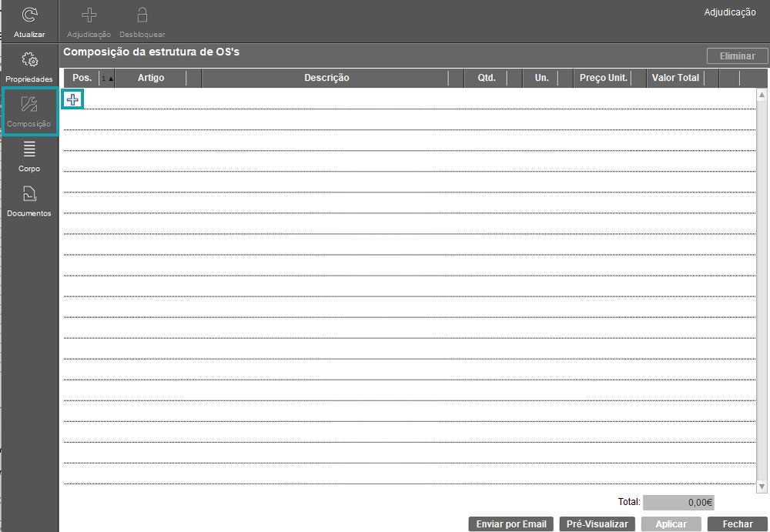Select the Composição sidebar icon

click(x=29, y=105)
